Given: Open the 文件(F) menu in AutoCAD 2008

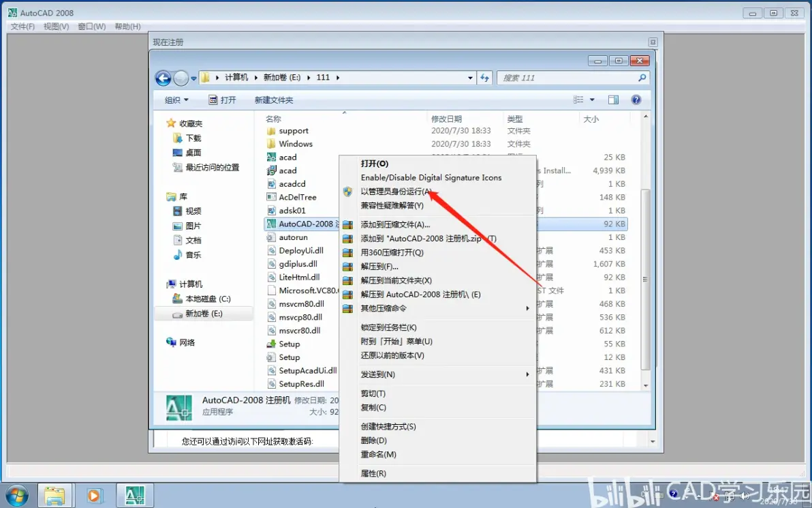Looking at the screenshot, I should coord(22,27).
